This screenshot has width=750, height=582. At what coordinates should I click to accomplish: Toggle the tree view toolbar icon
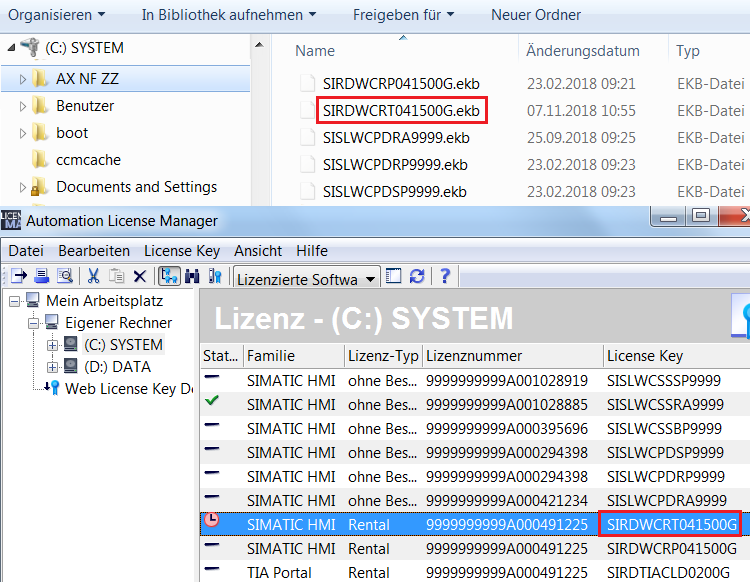click(169, 276)
